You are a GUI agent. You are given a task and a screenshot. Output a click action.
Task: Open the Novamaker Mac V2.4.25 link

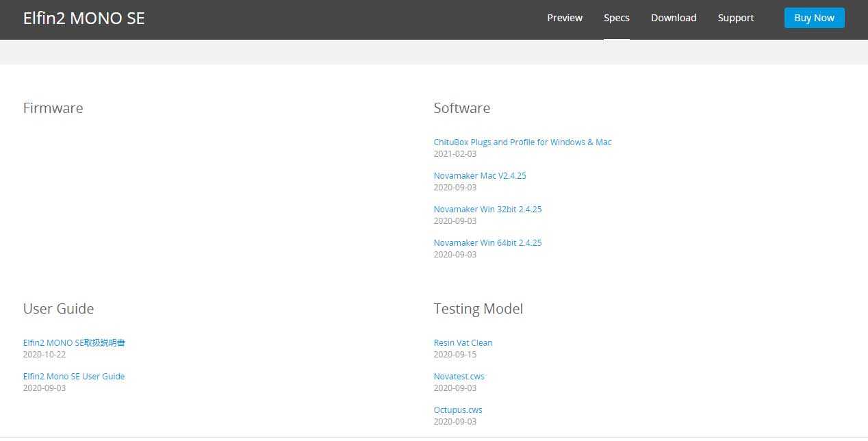479,176
